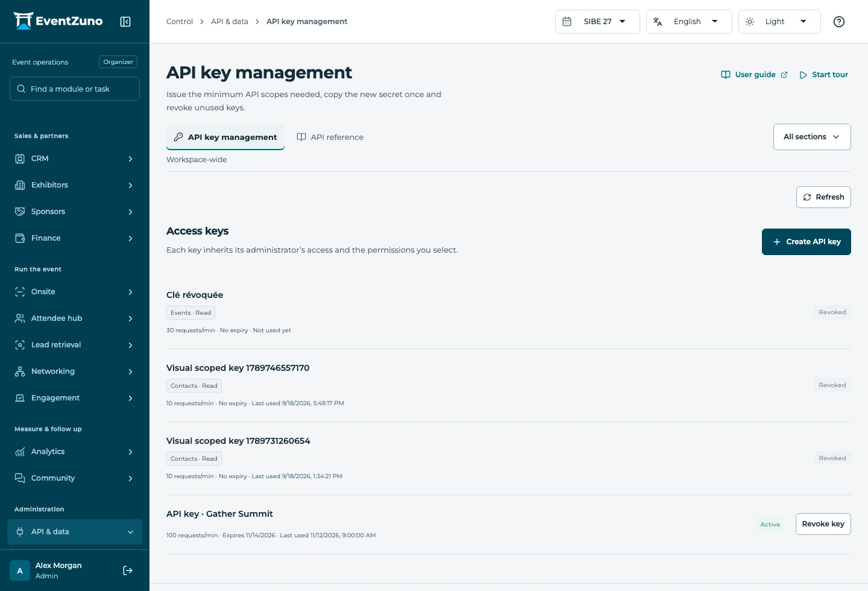Open the All sections dropdown

click(812, 137)
